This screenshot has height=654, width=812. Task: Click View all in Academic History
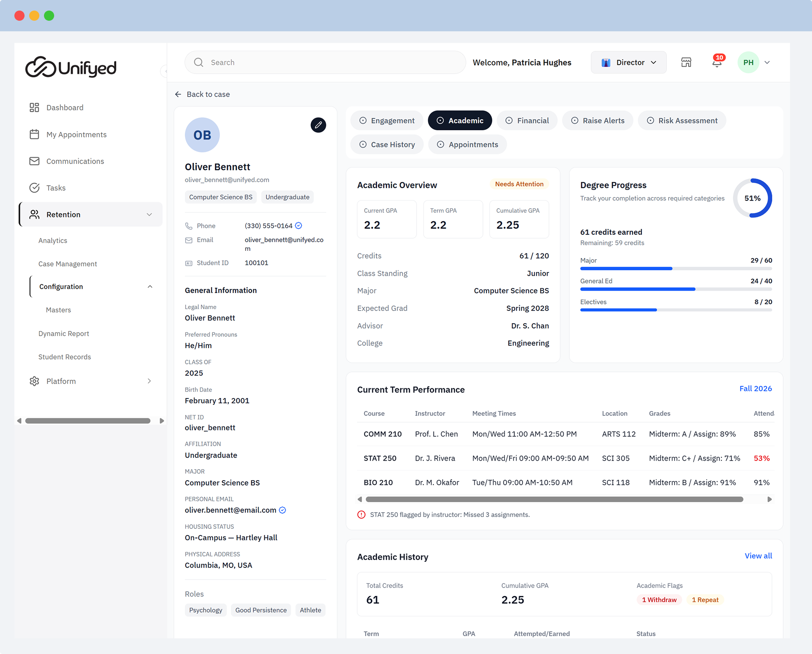[758, 556]
